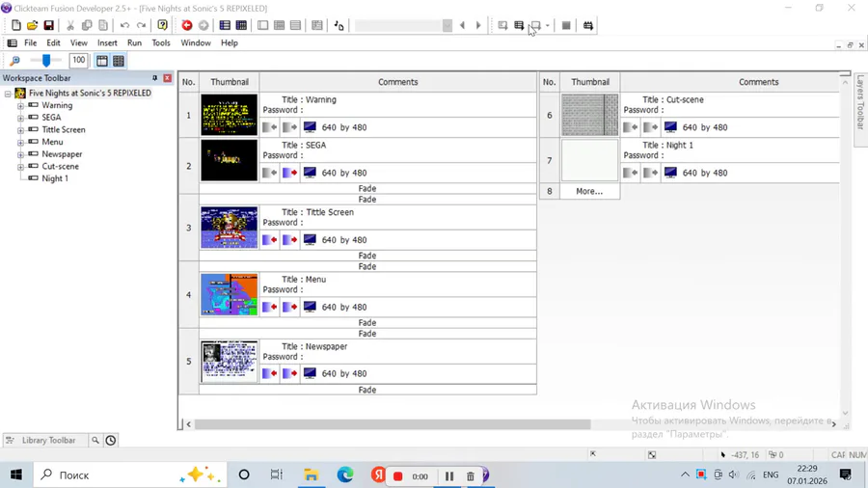Select Night 1 in workspace tree

click(x=55, y=178)
